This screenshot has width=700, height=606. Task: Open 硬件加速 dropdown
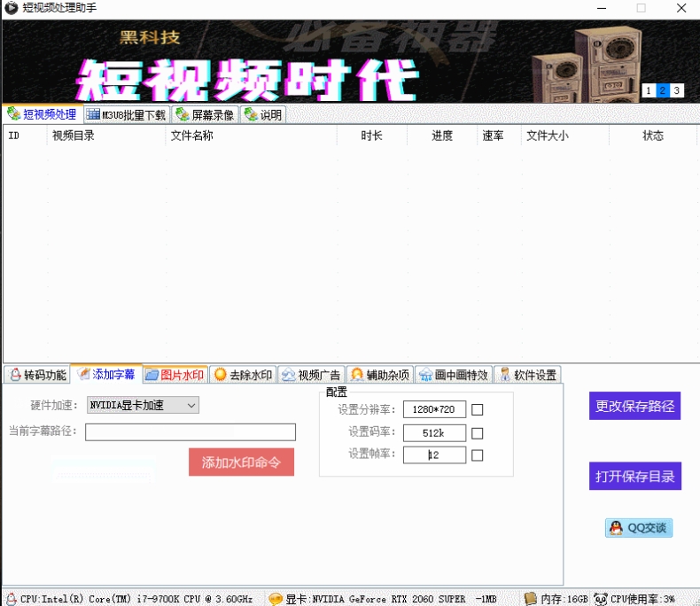point(143,405)
